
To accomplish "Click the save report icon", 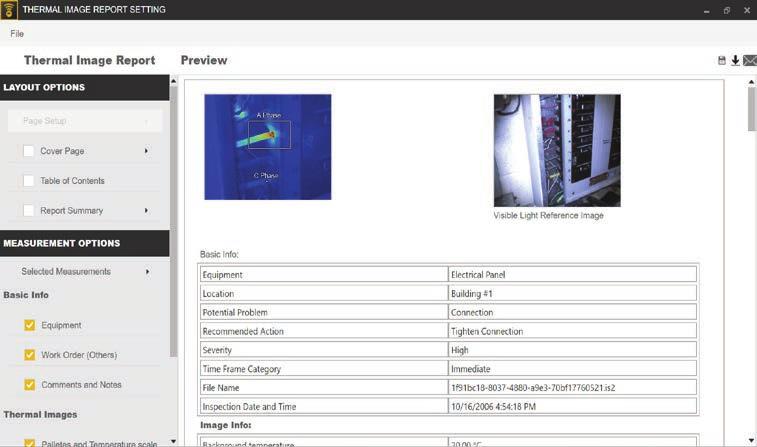I will point(721,60).
